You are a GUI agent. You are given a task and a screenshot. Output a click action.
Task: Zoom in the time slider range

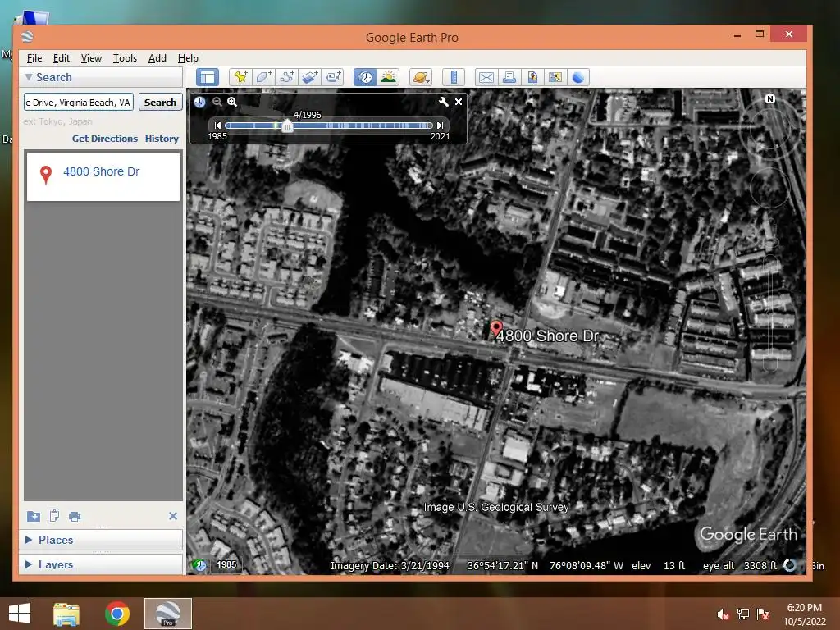coord(232,102)
